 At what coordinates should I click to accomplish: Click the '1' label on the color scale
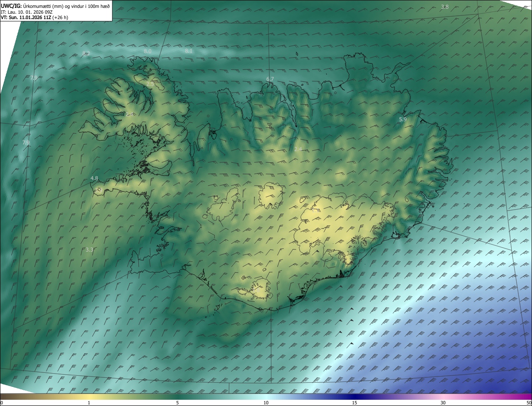click(x=89, y=403)
